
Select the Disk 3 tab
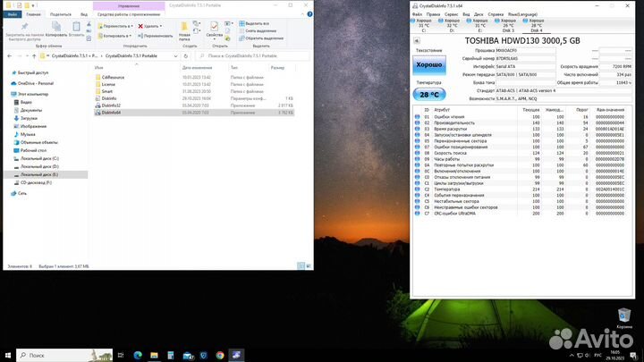[x=508, y=25]
